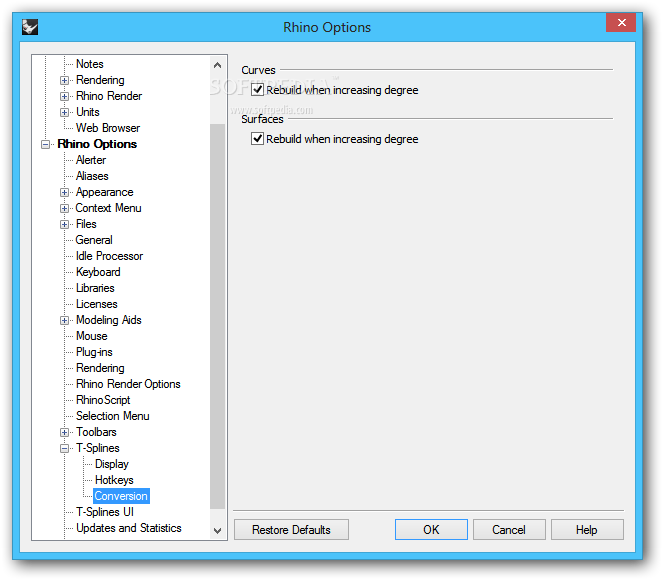Toggle Surfaces rebuild when increasing degree checkbox
The height and width of the screenshot is (580, 663).
[258, 139]
